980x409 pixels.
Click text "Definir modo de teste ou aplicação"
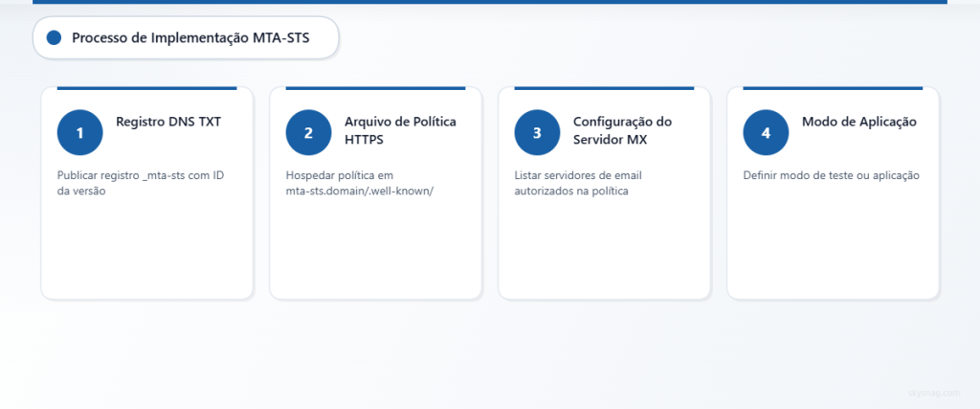click(x=832, y=175)
